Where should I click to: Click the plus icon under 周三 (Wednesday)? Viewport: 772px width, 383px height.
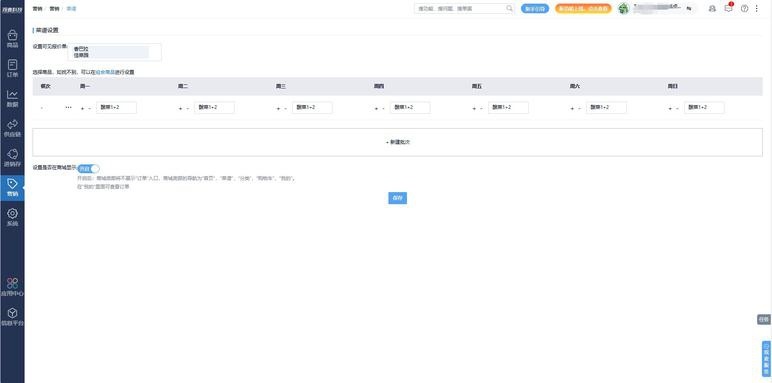tap(278, 108)
